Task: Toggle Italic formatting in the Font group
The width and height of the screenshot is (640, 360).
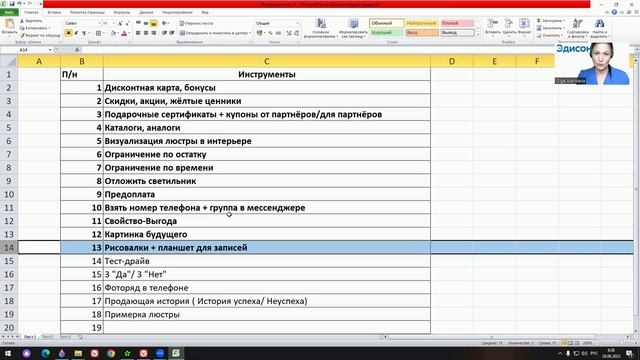Action: pos(76,33)
